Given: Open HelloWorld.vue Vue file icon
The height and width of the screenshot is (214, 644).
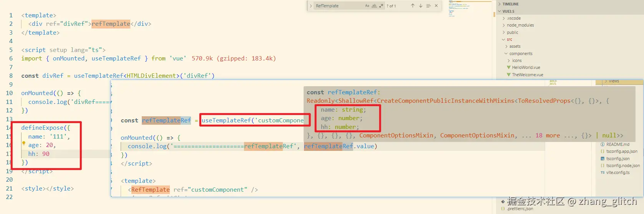Looking at the screenshot, I should 509,67.
